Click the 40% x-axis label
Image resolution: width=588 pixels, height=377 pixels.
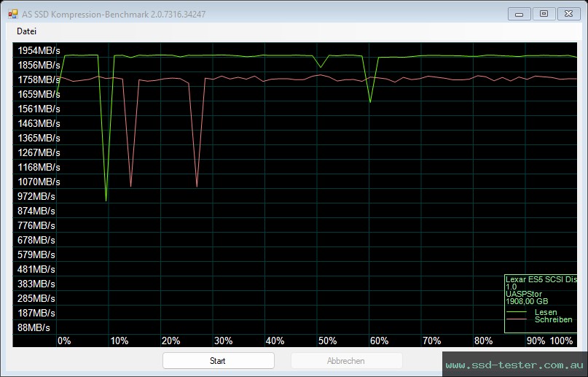click(x=275, y=341)
